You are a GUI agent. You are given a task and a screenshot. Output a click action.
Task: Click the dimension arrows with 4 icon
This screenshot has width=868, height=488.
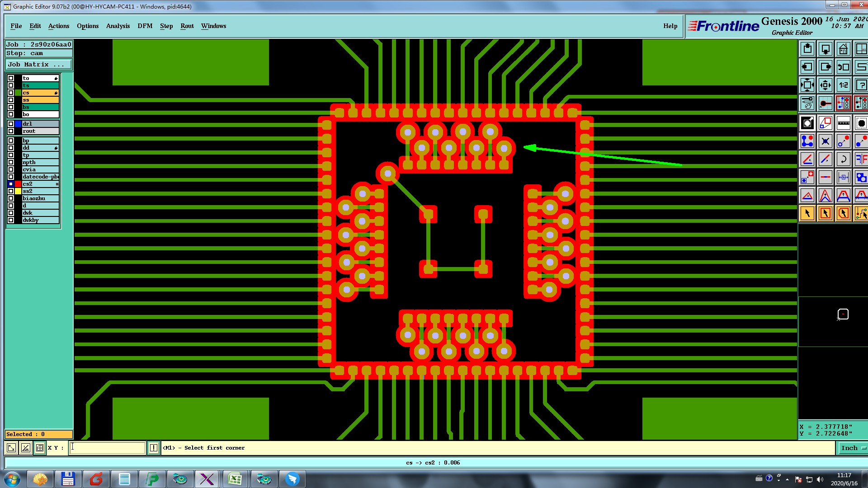[843, 177]
